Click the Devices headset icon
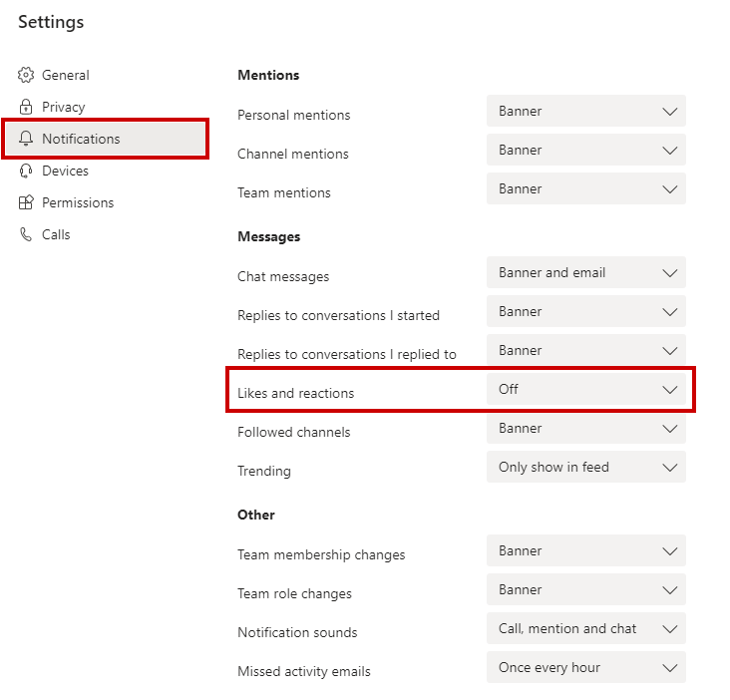The width and height of the screenshot is (730, 700). coord(26,171)
